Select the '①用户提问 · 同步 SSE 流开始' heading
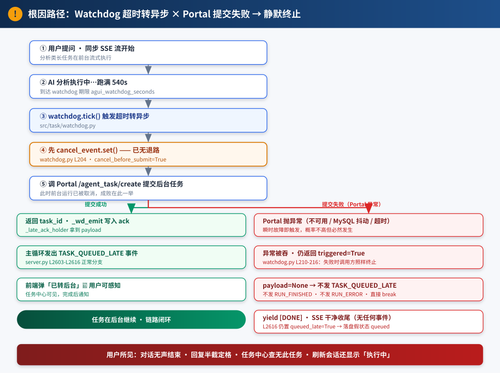This screenshot has width=500, height=373. click(87, 48)
